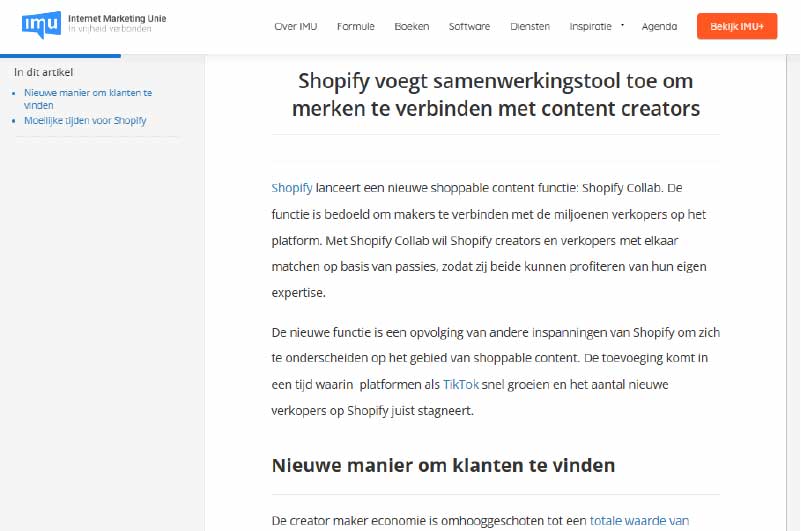Open the Inspiratie menu
The width and height of the screenshot is (801, 531).
tap(591, 27)
